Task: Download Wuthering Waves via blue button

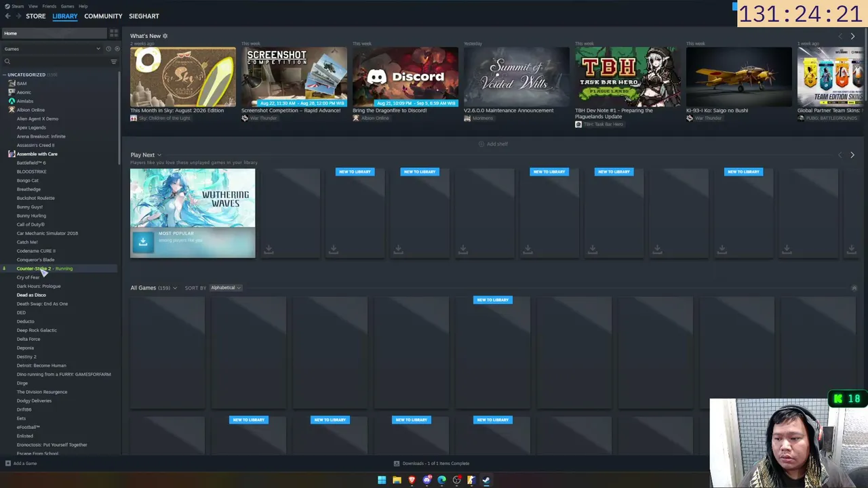Action: point(142,242)
